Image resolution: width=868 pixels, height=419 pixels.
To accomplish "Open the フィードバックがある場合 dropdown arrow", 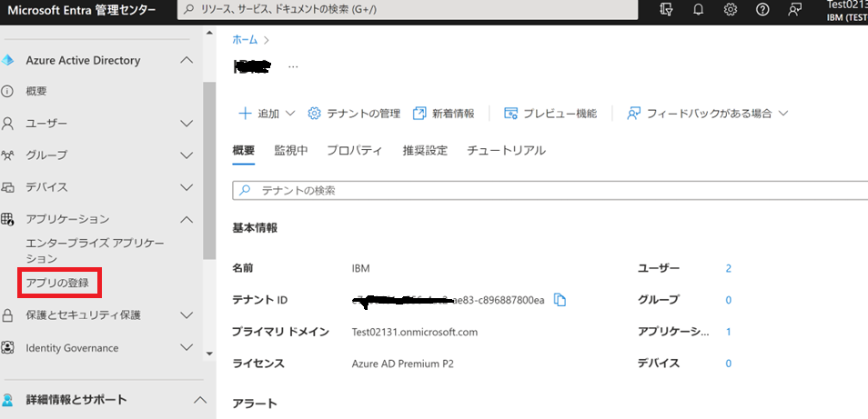I will pyautogui.click(x=782, y=114).
